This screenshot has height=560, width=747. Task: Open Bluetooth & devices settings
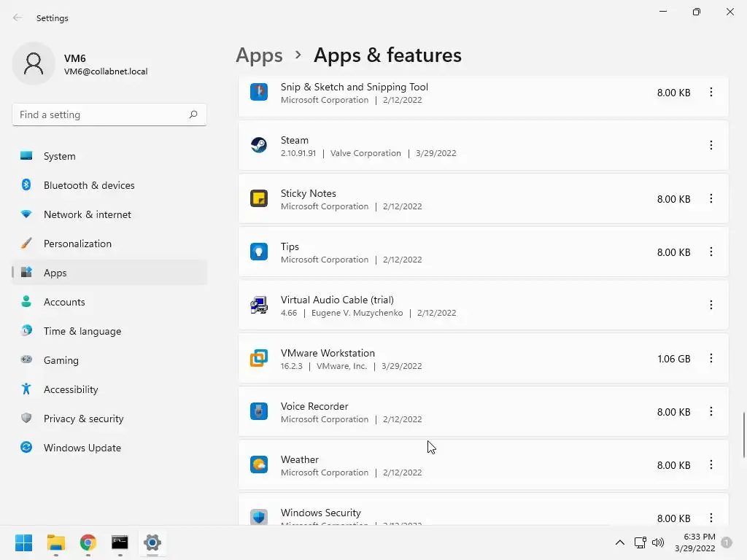88,185
